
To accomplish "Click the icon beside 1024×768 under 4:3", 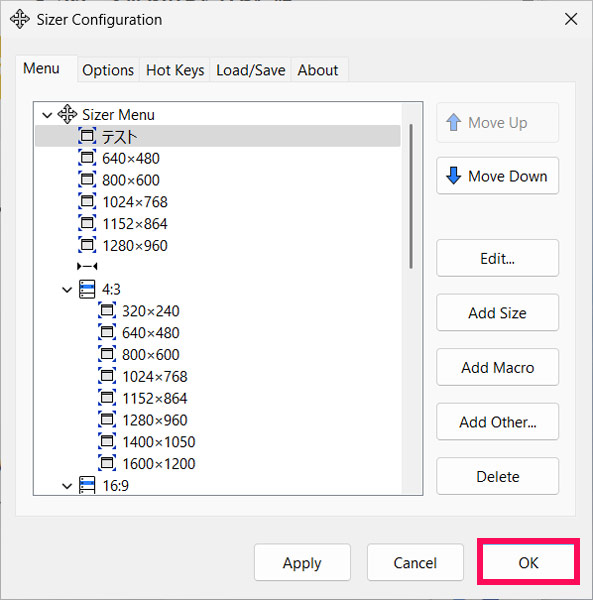I will pyautogui.click(x=107, y=376).
